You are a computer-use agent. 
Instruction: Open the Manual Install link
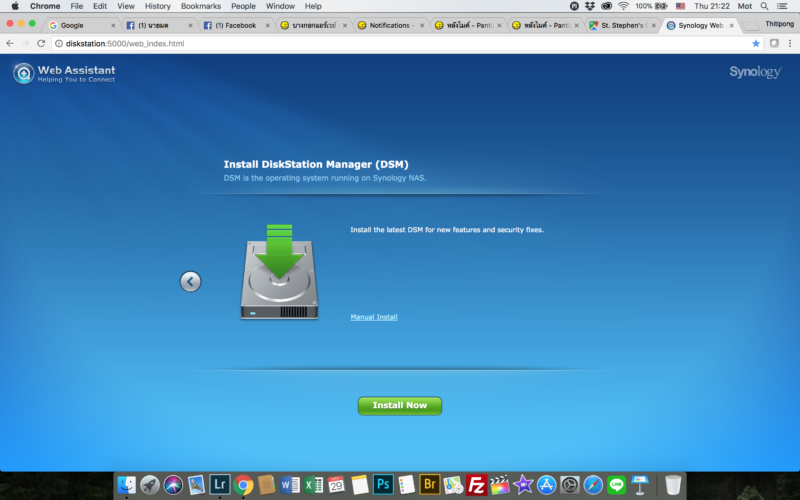pos(374,317)
